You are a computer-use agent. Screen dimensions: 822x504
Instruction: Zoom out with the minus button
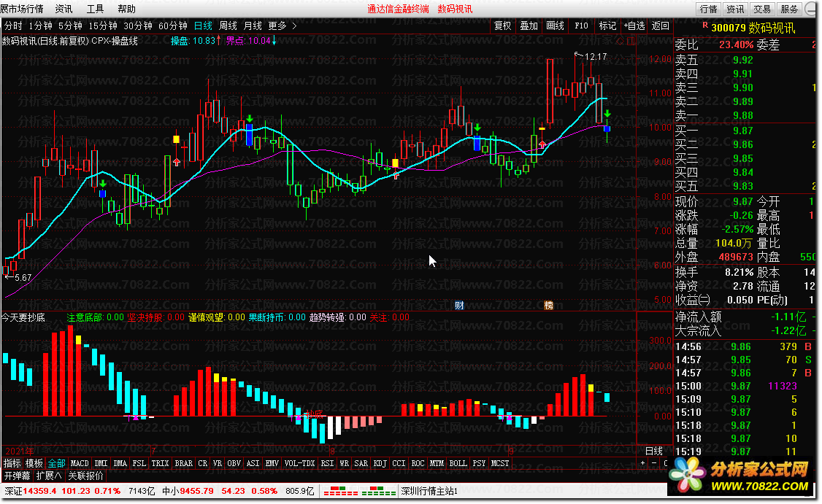point(653,463)
